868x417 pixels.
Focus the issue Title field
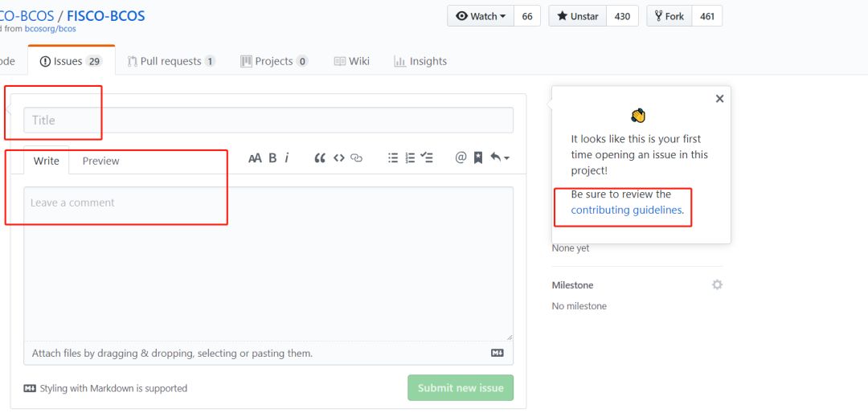tap(268, 120)
